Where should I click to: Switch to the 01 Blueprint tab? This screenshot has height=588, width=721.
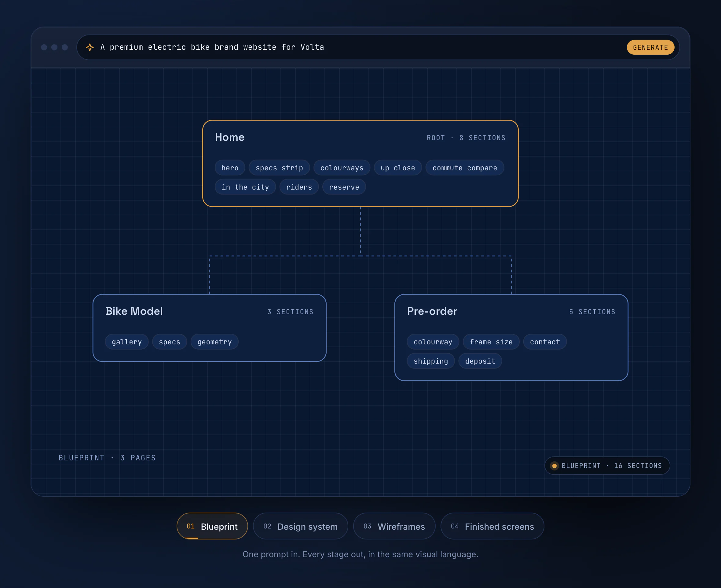pyautogui.click(x=212, y=526)
